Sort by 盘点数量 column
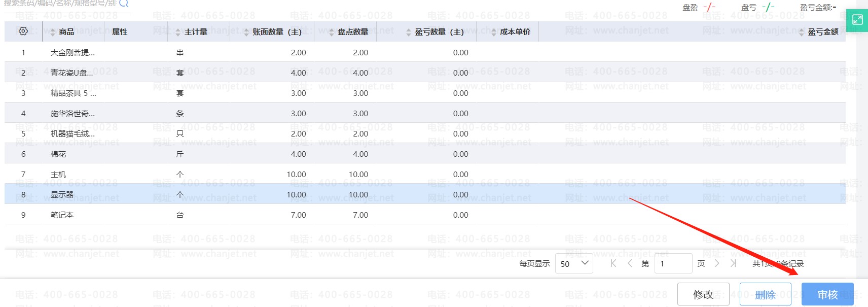The image size is (868, 307). tap(349, 32)
